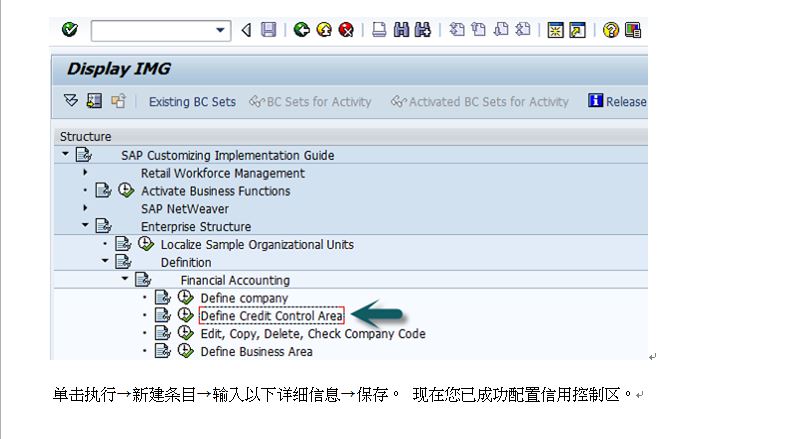Select Activate Business Functions label
The image size is (794, 439).
215,191
